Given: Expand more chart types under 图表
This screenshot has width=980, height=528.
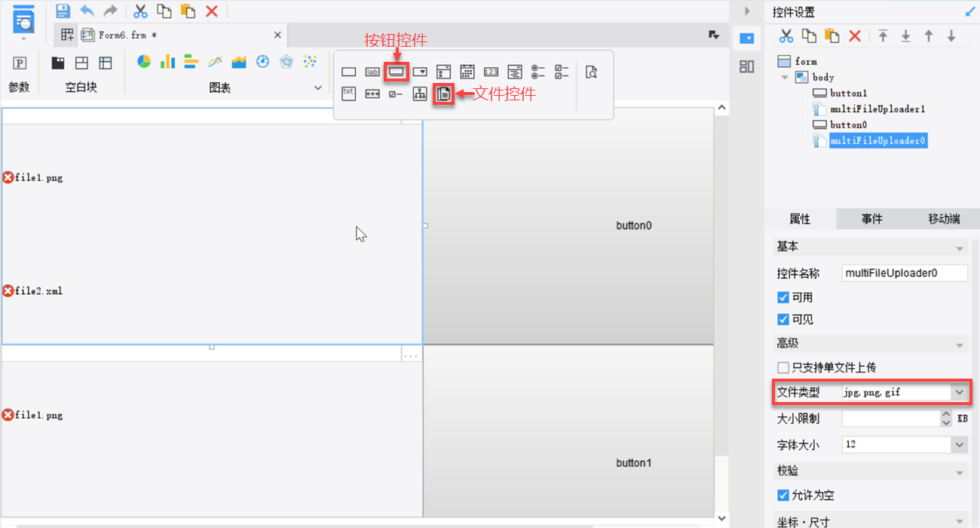Looking at the screenshot, I should (317, 88).
